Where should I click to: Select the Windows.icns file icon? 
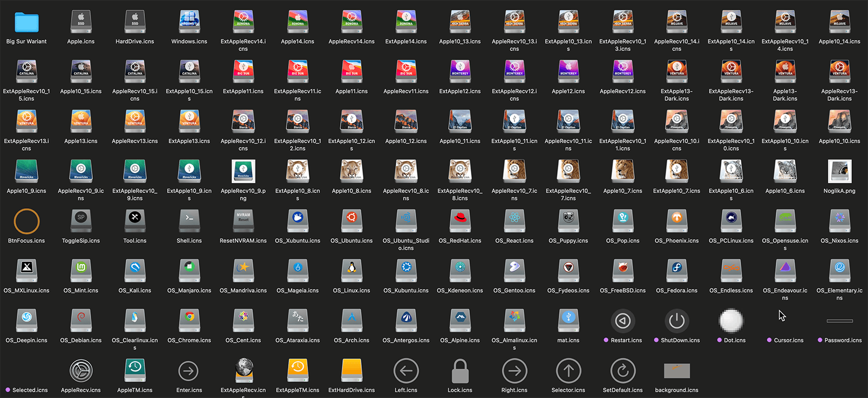click(189, 22)
